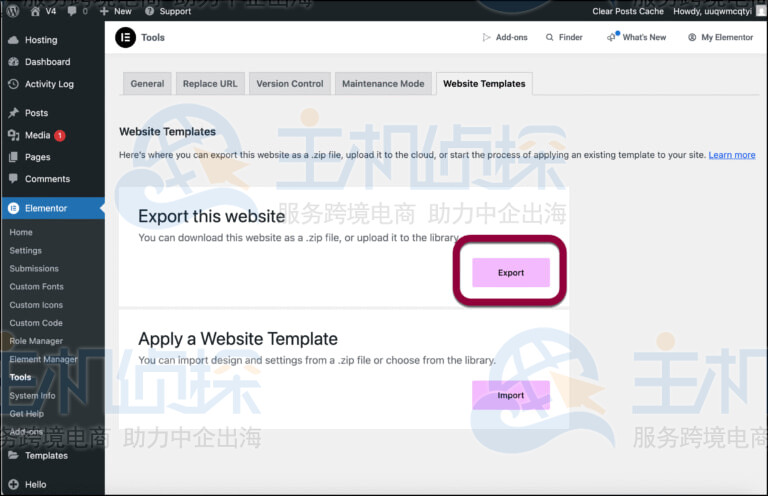Screen dimensions: 768x496
Task: Click the My Elementor user icon
Action: pyautogui.click(x=692, y=37)
